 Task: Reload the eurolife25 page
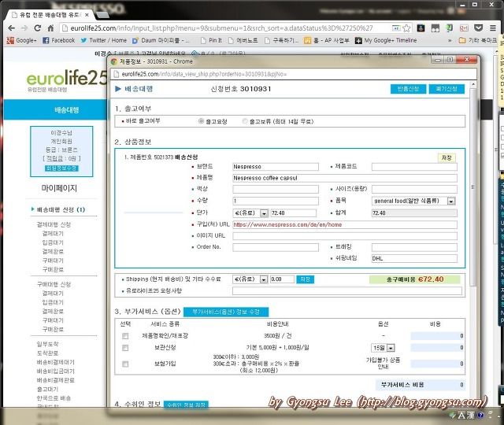click(37, 28)
